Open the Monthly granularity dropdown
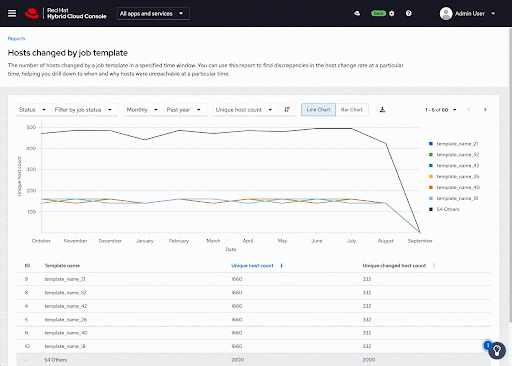 (142, 110)
